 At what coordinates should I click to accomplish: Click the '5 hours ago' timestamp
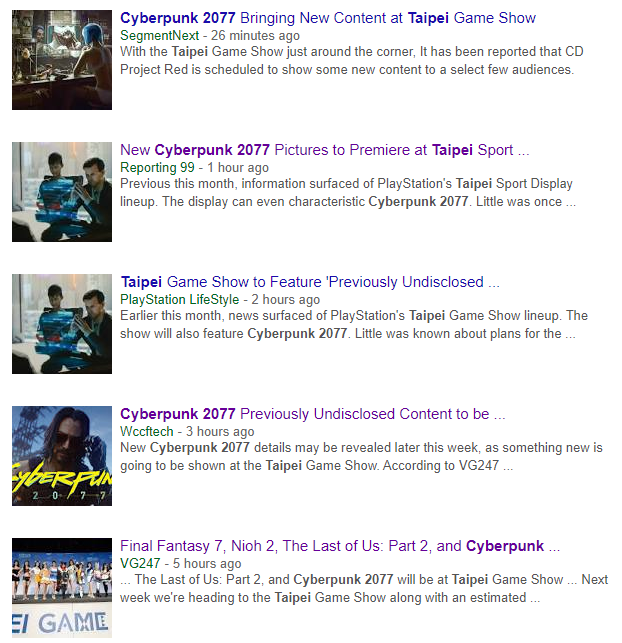tap(207, 564)
